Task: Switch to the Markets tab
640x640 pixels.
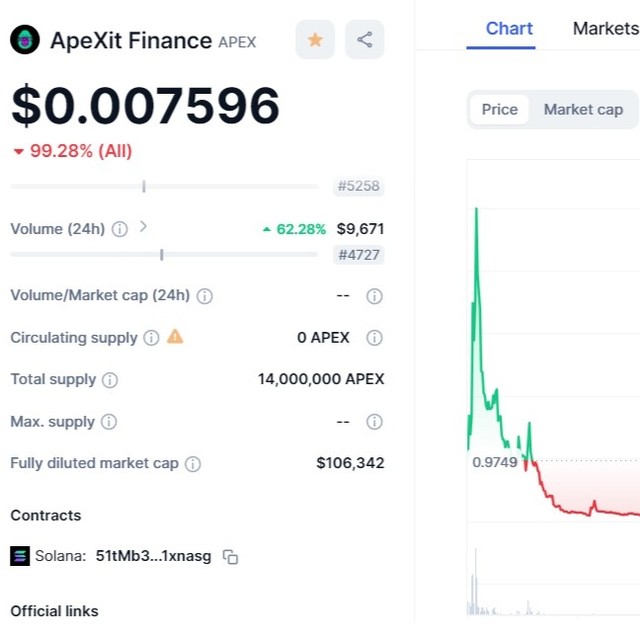Action: [x=606, y=29]
